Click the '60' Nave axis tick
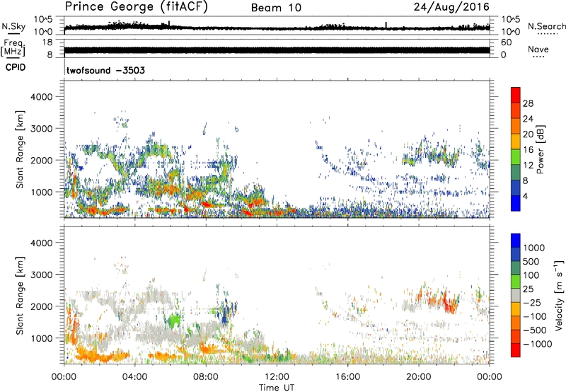Viewport: 566px width, 392px height. point(506,42)
